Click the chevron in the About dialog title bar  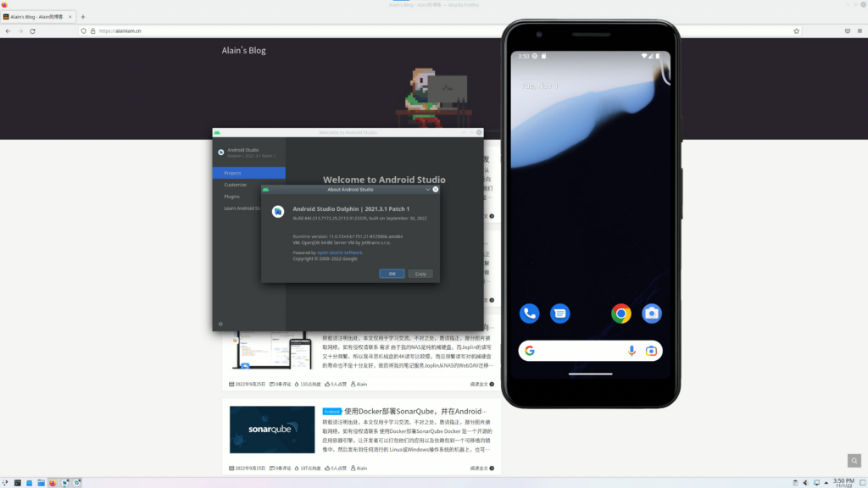(427, 189)
